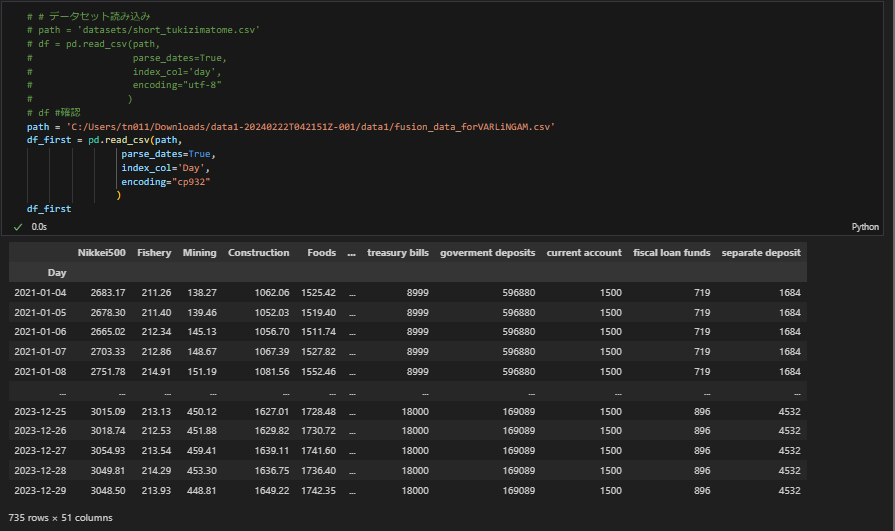Click the Python language mode label
Viewport: 895px width, 531px height.
click(x=865, y=227)
